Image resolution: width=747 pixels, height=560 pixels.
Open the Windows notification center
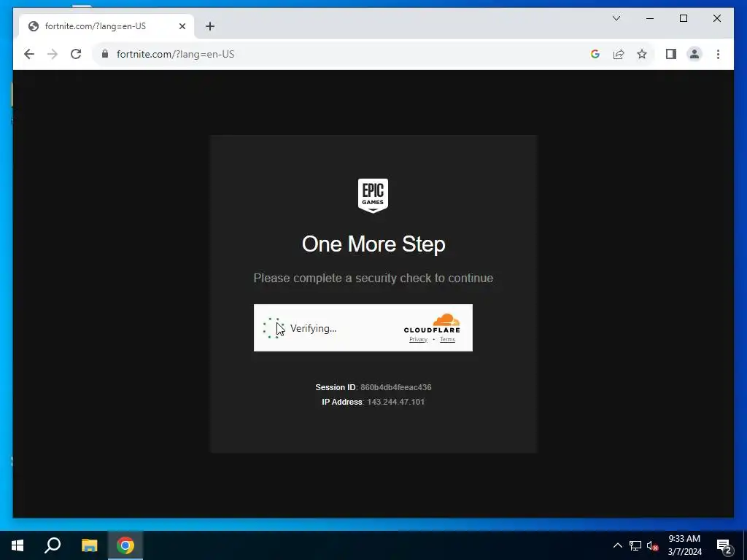[724, 546]
